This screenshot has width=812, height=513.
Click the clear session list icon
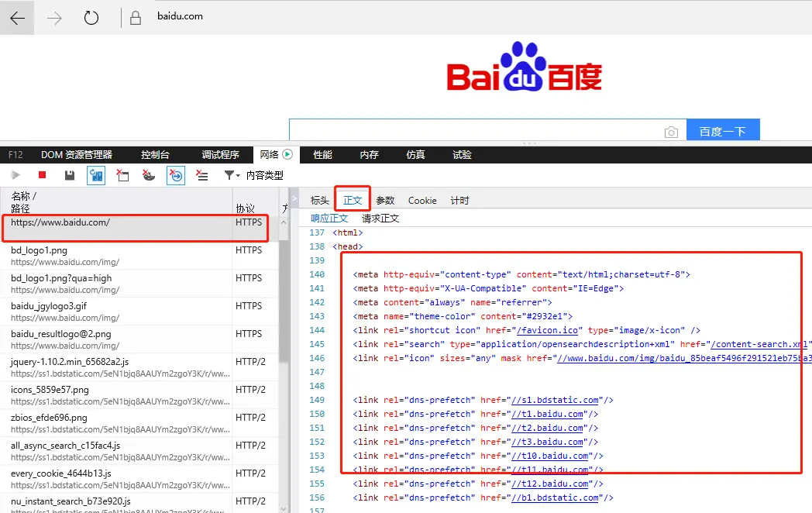tap(202, 175)
